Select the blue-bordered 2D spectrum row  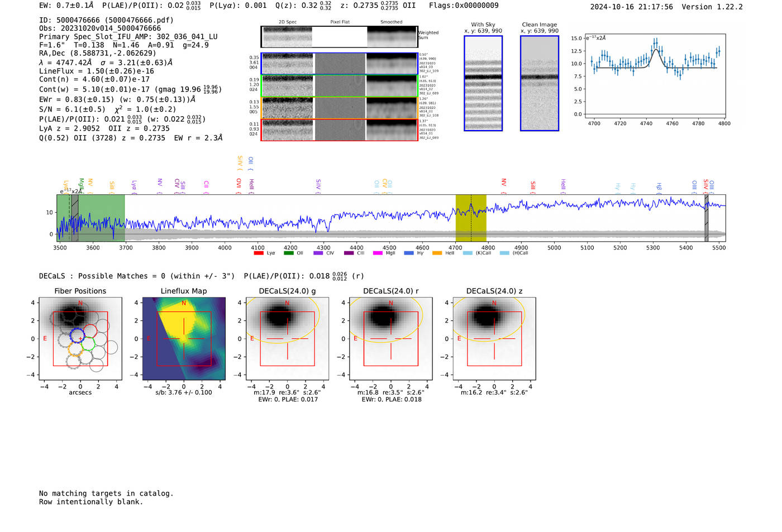(x=339, y=64)
